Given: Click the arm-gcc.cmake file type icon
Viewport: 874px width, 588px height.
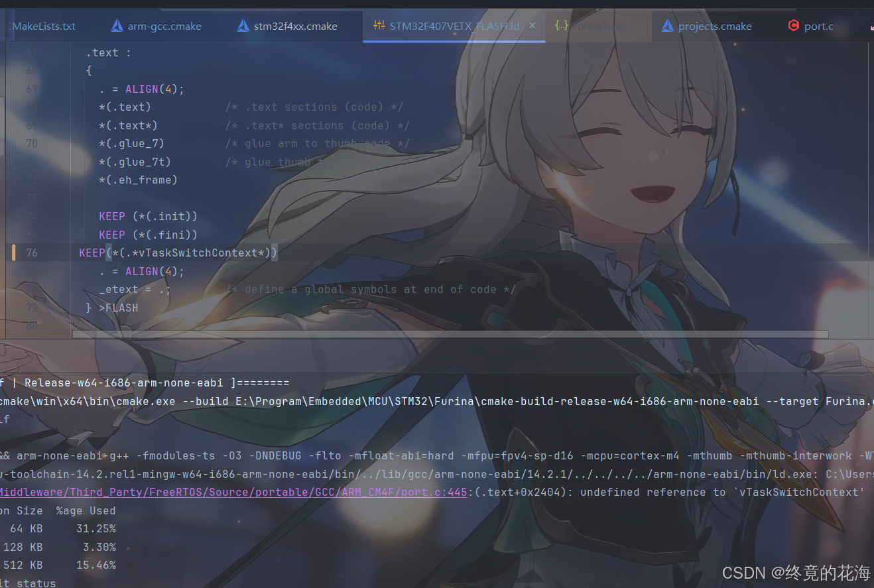Looking at the screenshot, I should [117, 26].
